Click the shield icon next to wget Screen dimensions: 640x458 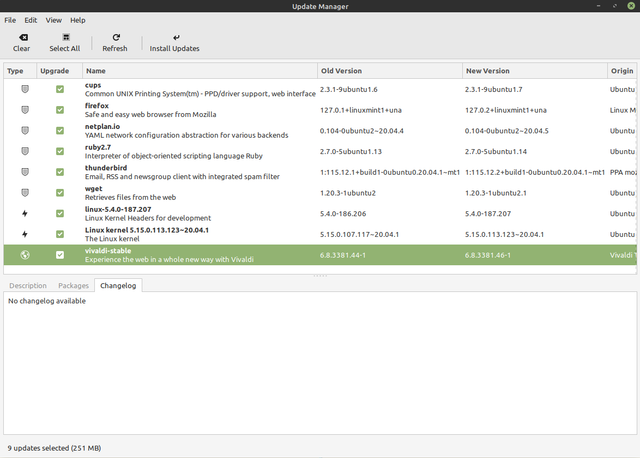coord(25,193)
